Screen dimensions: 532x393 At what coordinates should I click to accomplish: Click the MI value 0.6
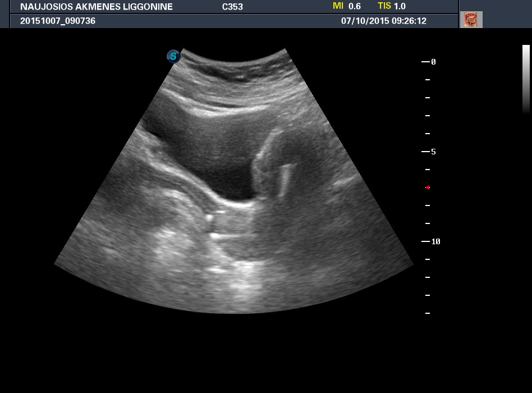pos(355,6)
